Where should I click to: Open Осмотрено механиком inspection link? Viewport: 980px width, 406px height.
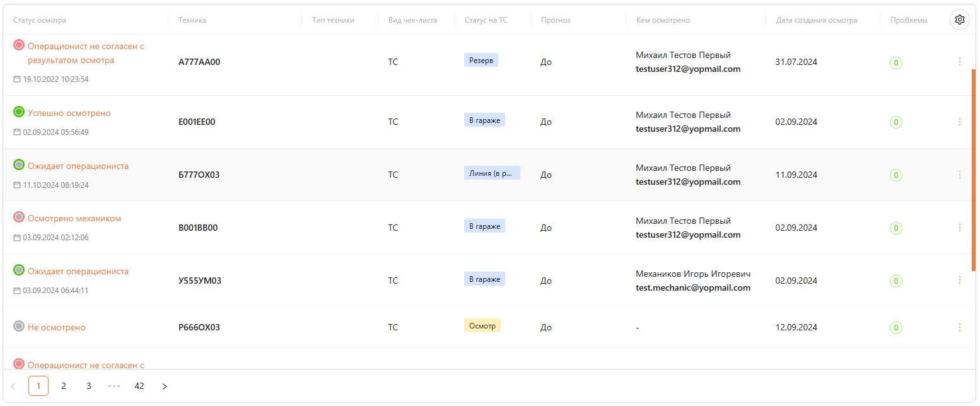[74, 219]
